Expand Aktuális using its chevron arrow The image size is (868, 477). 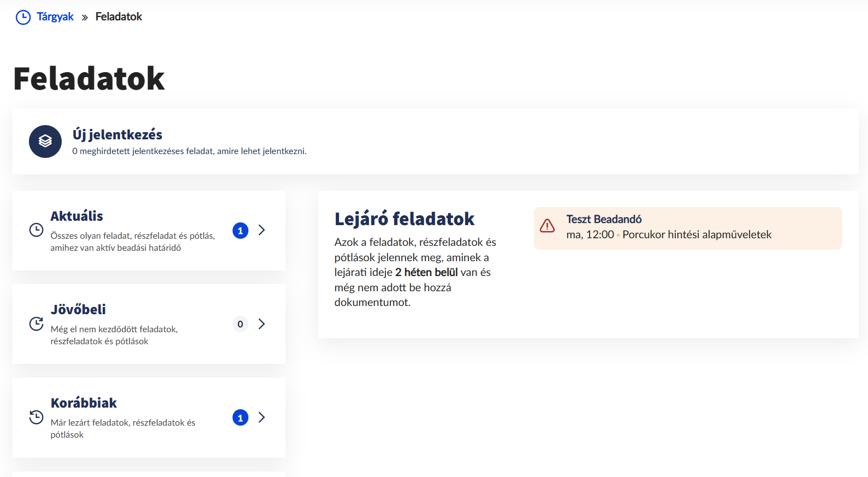[x=262, y=230]
